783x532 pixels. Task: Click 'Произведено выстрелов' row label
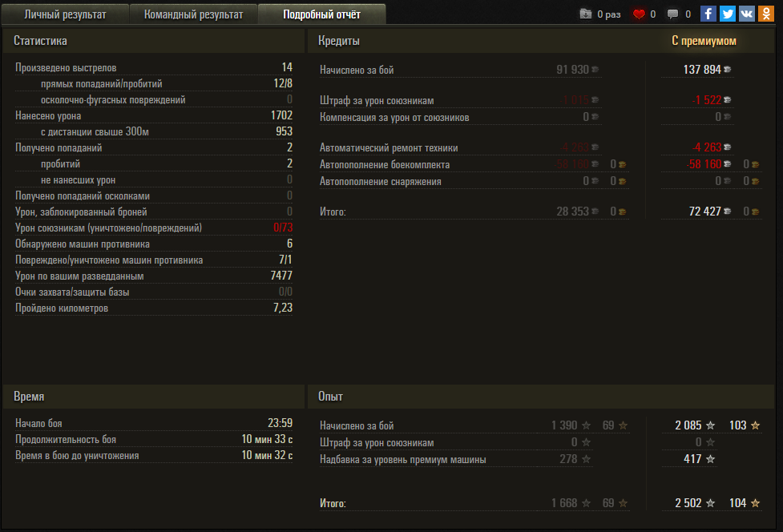[66, 68]
